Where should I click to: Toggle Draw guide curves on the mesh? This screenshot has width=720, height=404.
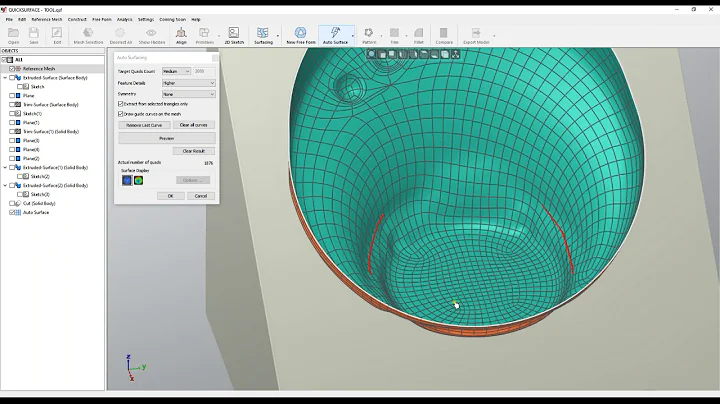121,114
